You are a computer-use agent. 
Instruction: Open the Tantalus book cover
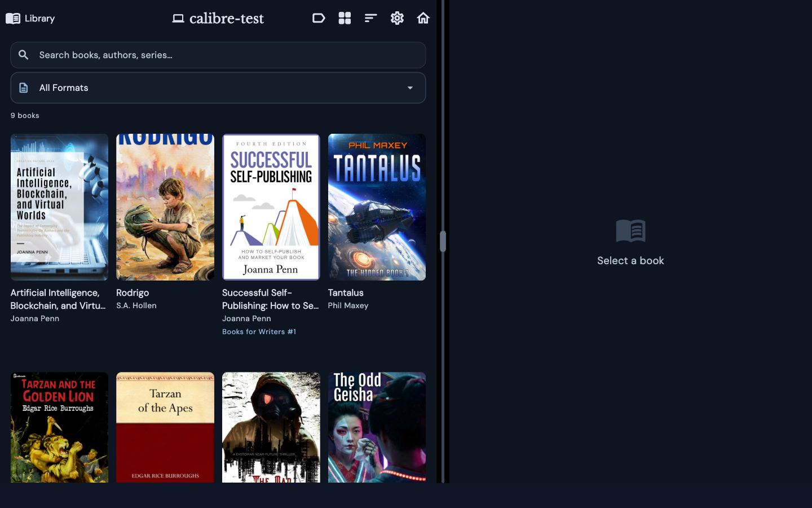377,207
